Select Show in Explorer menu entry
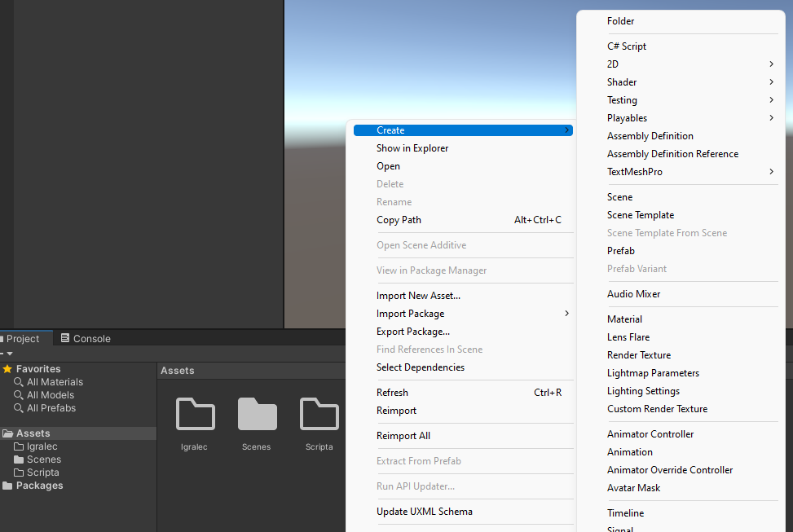Screen dimensions: 793x532 tap(412, 148)
